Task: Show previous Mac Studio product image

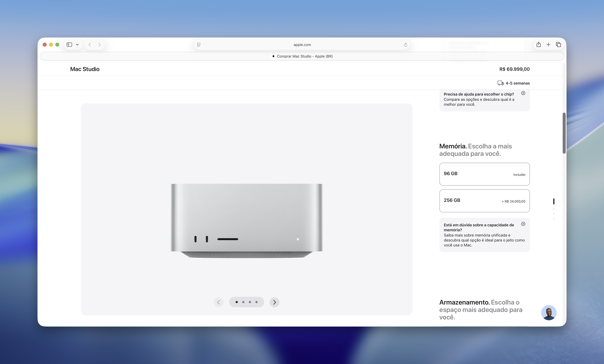Action: (x=219, y=302)
